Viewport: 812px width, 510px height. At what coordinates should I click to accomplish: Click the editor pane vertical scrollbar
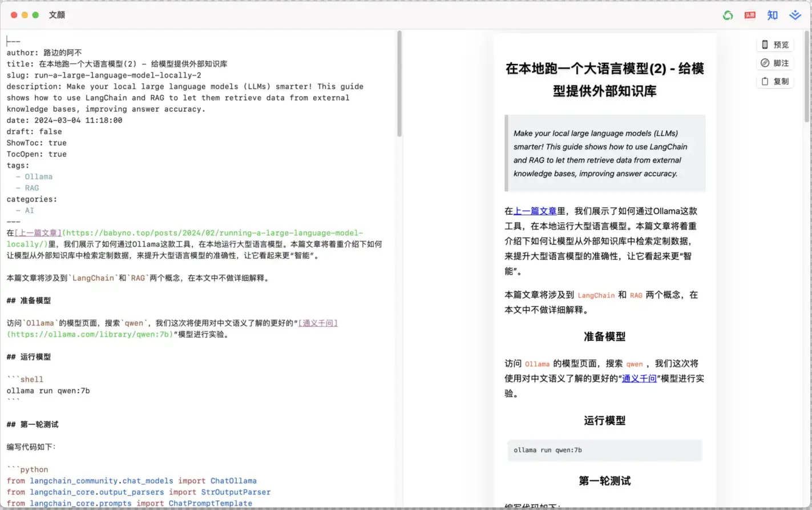coord(399,83)
